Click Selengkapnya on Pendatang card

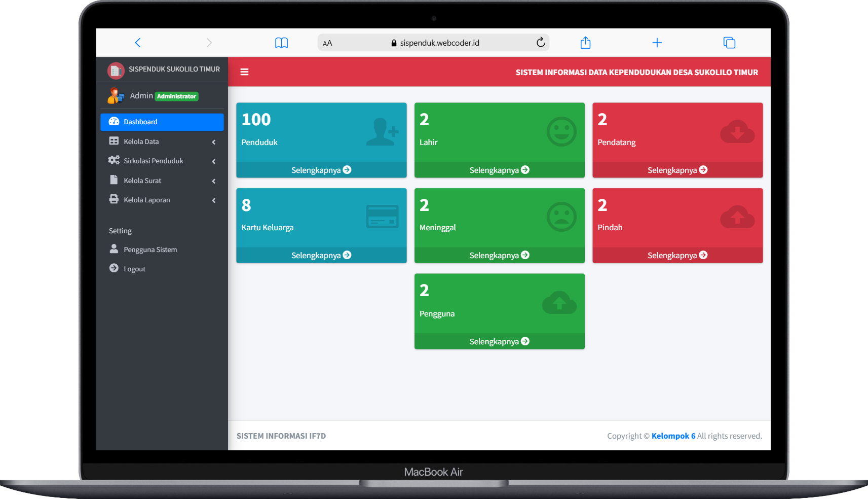point(677,170)
